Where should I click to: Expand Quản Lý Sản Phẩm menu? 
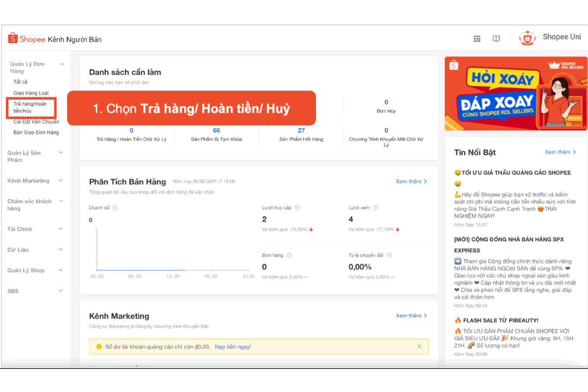coord(61,153)
